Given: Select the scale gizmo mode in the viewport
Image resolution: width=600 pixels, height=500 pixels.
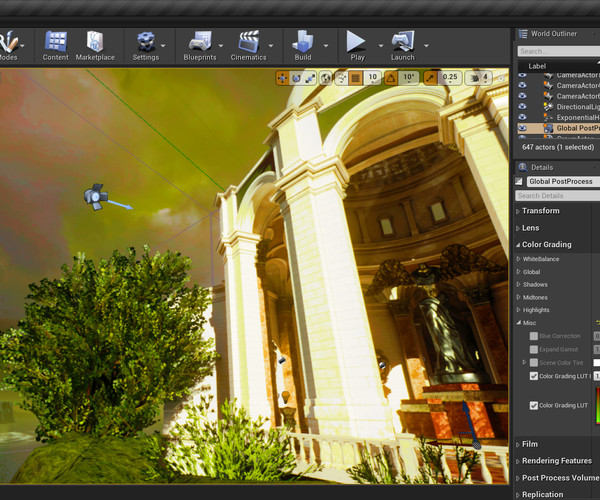Looking at the screenshot, I should pos(310,78).
